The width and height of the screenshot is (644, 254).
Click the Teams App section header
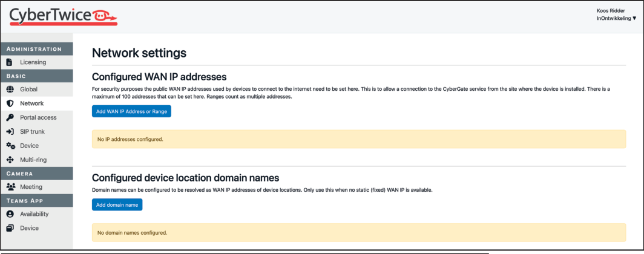tap(36, 200)
